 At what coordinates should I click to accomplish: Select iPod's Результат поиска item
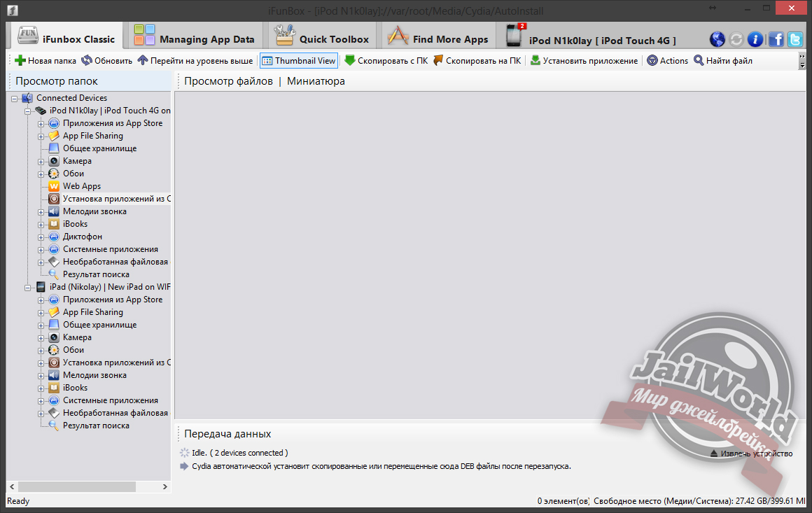(96, 274)
